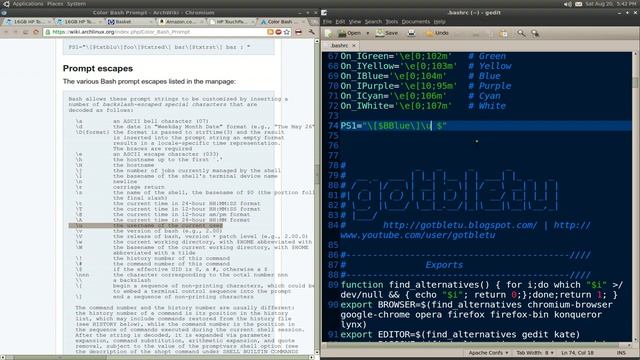640x360 pixels.
Task: Open gedit File menu
Action: [x=327, y=22]
